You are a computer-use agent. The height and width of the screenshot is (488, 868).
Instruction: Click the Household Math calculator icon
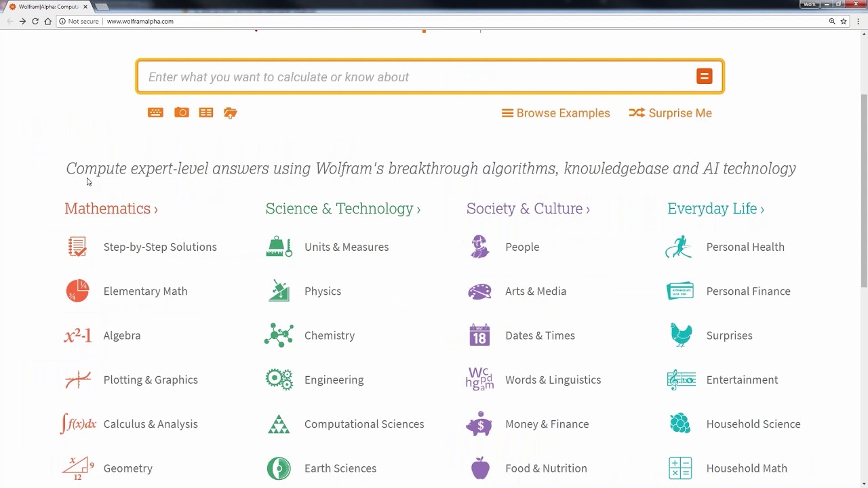(x=680, y=468)
